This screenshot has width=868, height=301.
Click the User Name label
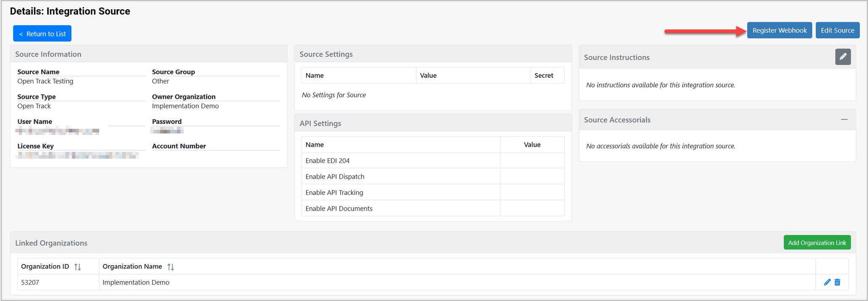(x=34, y=121)
